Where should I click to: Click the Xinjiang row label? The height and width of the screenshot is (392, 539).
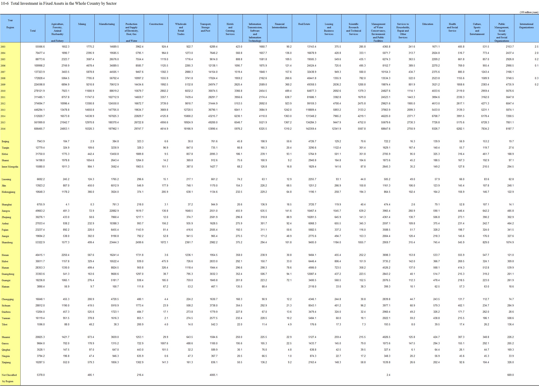pos(6,362)
